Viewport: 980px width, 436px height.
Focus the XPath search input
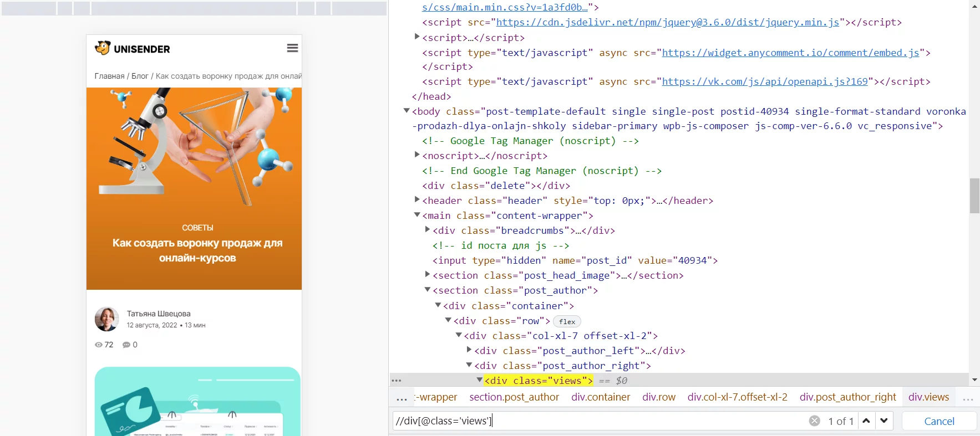(x=599, y=421)
